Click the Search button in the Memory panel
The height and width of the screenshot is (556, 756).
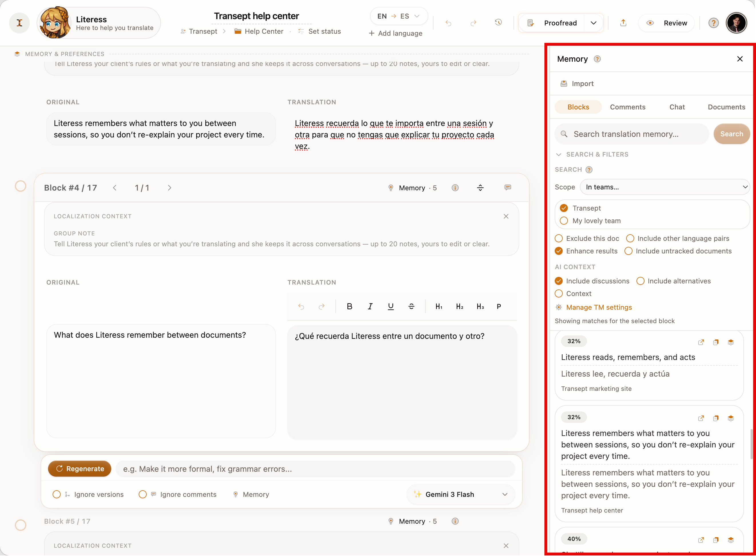coord(731,134)
